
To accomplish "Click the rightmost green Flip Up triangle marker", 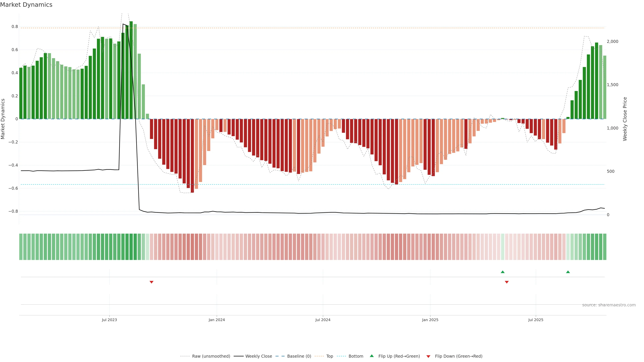I will pyautogui.click(x=568, y=272).
